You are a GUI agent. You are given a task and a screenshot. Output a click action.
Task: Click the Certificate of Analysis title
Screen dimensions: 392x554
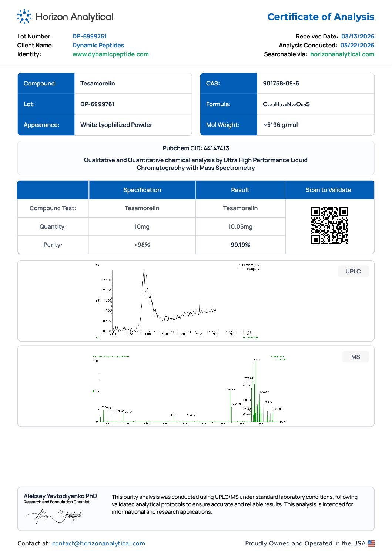tap(321, 17)
